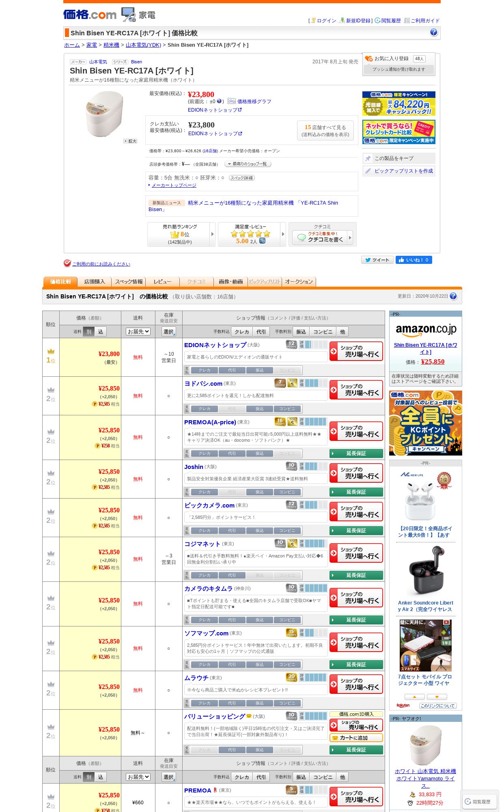Click the 5-star satisfaction rating

[250, 233]
